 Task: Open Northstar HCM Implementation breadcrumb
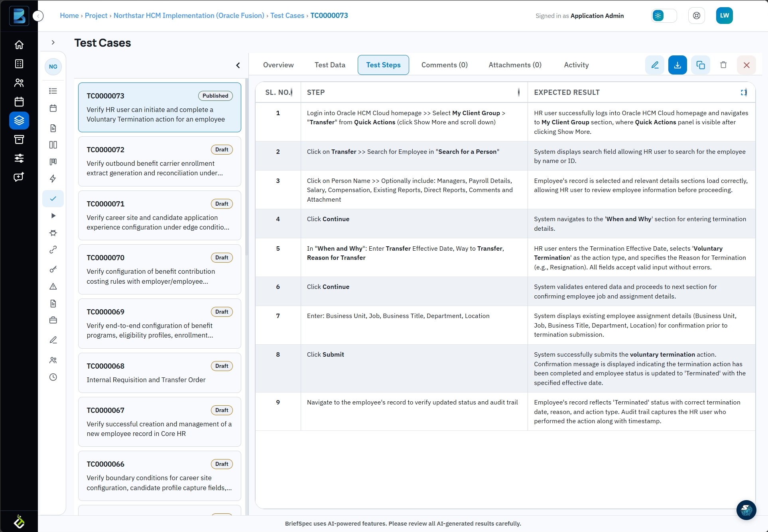[189, 16]
